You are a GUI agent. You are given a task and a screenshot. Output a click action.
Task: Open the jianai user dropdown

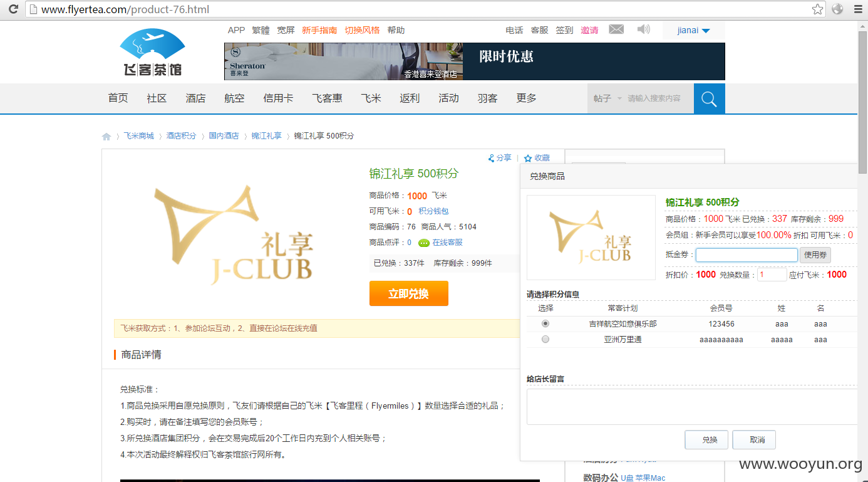pos(693,30)
